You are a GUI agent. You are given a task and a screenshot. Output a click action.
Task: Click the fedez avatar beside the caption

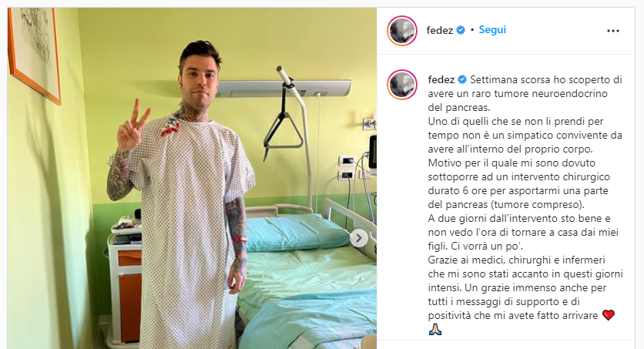click(402, 85)
